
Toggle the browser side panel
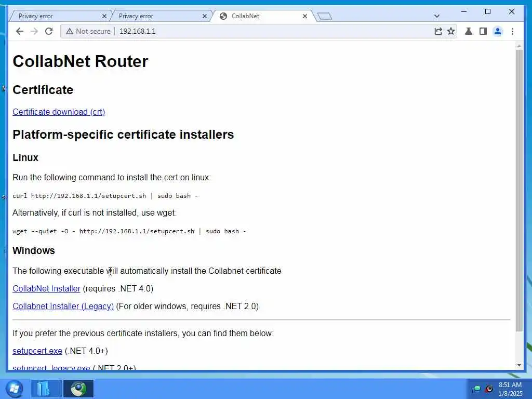pyautogui.click(x=483, y=31)
